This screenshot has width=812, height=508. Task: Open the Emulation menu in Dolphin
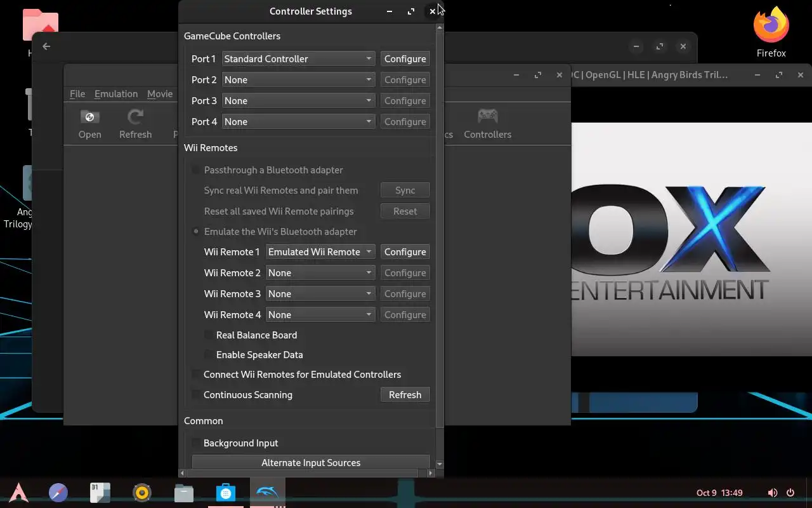point(116,94)
